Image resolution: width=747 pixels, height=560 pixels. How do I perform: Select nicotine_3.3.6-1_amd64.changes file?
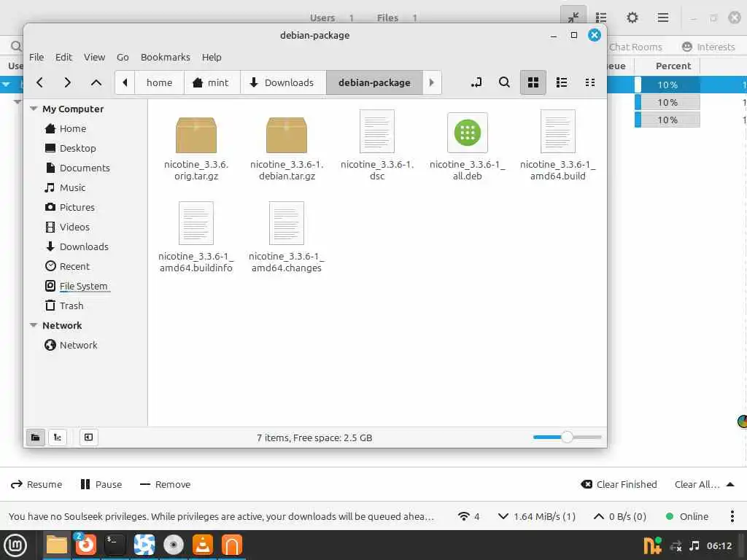click(x=286, y=237)
